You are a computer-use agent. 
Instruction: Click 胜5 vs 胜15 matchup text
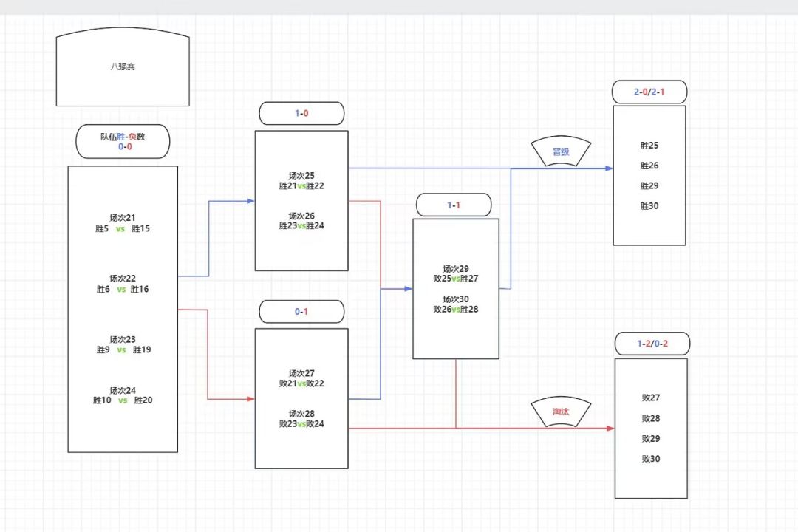click(x=123, y=228)
